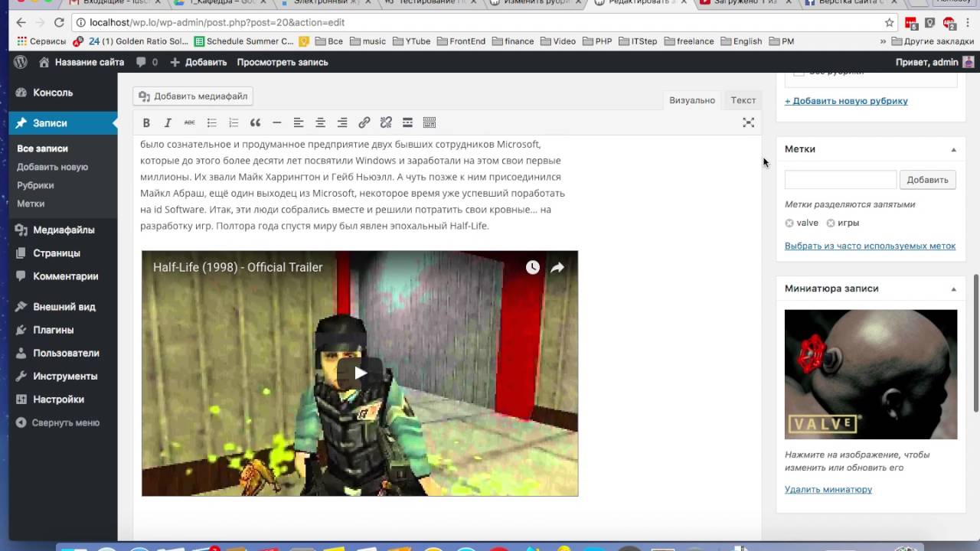Open Настройки in the sidebar
Image resolution: width=980 pixels, height=551 pixels.
coord(63,399)
